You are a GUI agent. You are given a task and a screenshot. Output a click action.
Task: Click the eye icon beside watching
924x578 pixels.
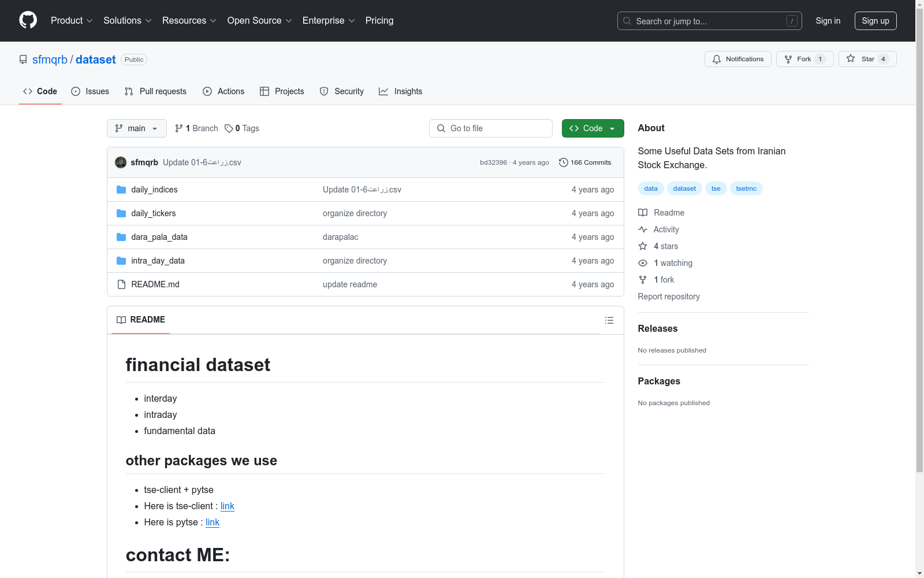[x=643, y=263]
